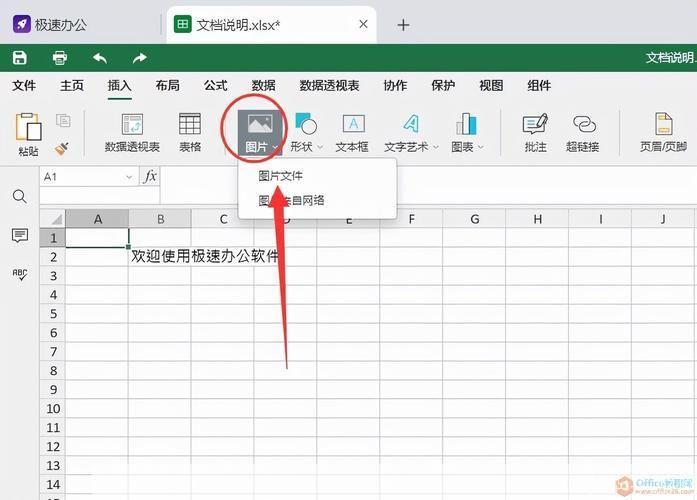Switch to the 视图 tab
697x500 pixels.
pos(491,85)
